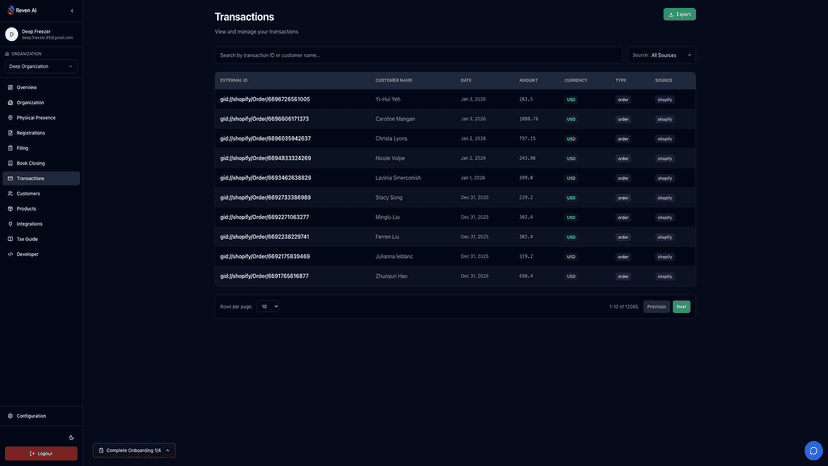Open order ending 6696726561005
The height and width of the screenshot is (466, 828).
click(265, 99)
